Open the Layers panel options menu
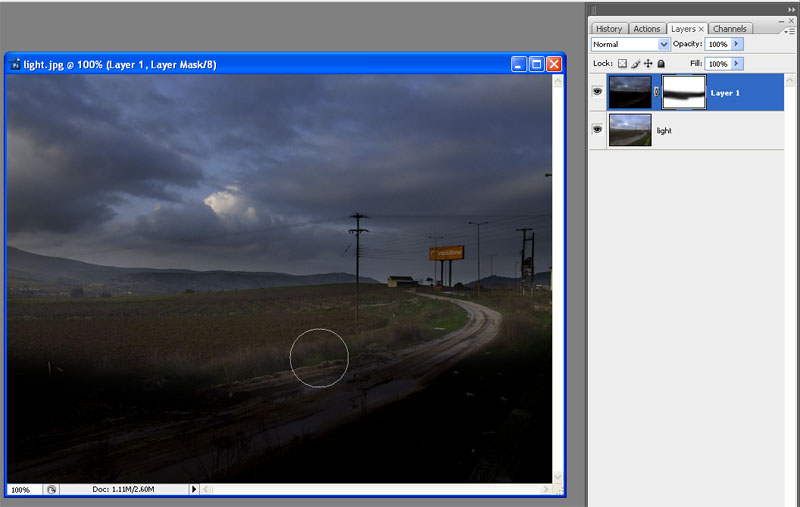The width and height of the screenshot is (800, 507). (791, 31)
